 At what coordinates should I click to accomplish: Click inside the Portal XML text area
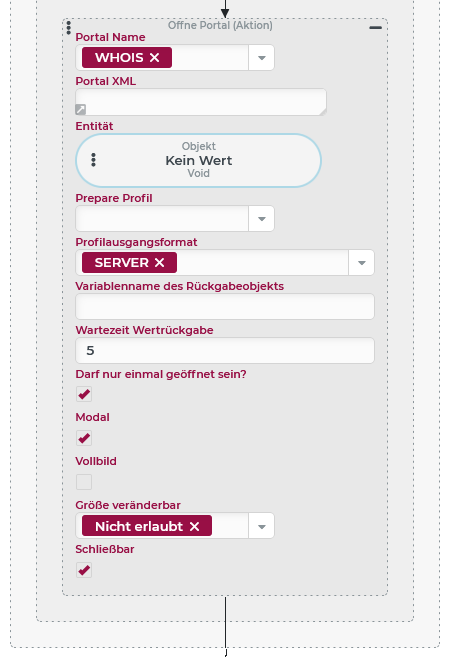[201, 102]
